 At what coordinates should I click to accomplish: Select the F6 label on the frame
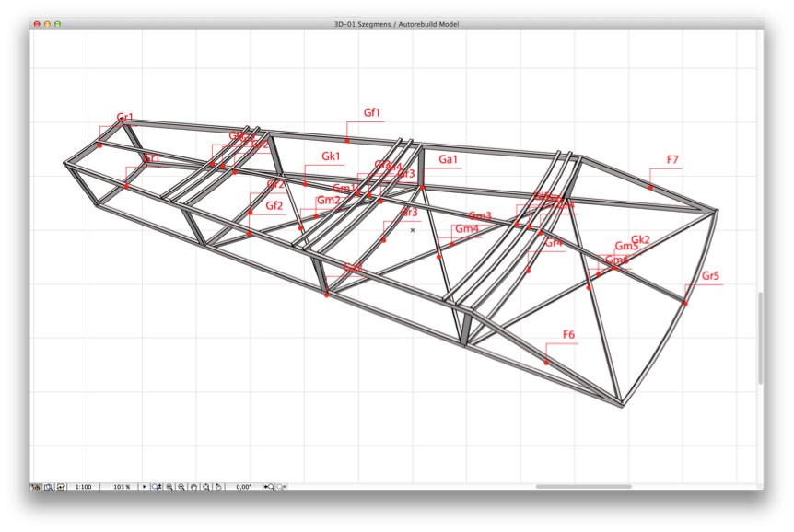coord(568,334)
